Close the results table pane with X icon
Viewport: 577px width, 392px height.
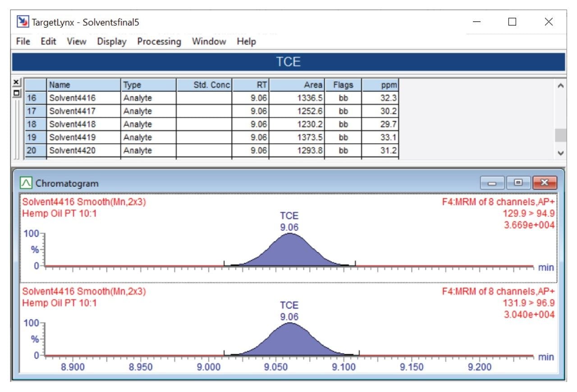coord(17,82)
